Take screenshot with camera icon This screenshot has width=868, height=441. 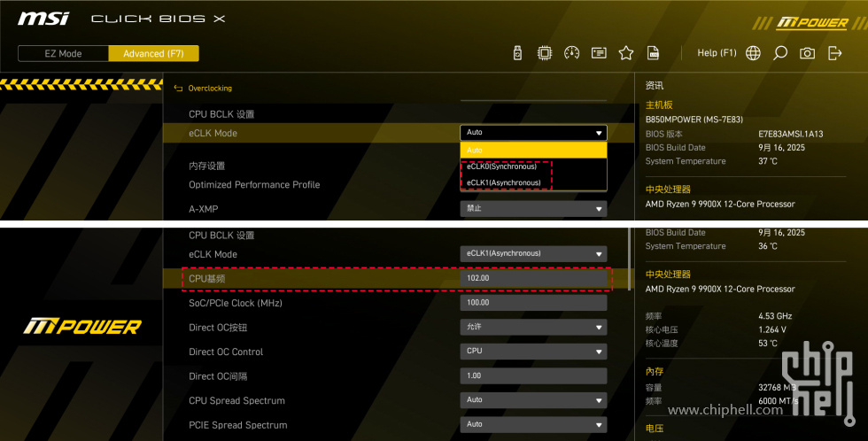807,53
